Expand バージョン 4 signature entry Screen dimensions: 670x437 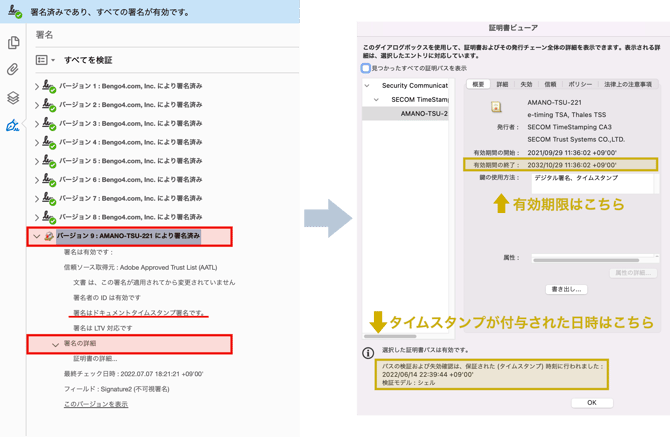click(37, 143)
